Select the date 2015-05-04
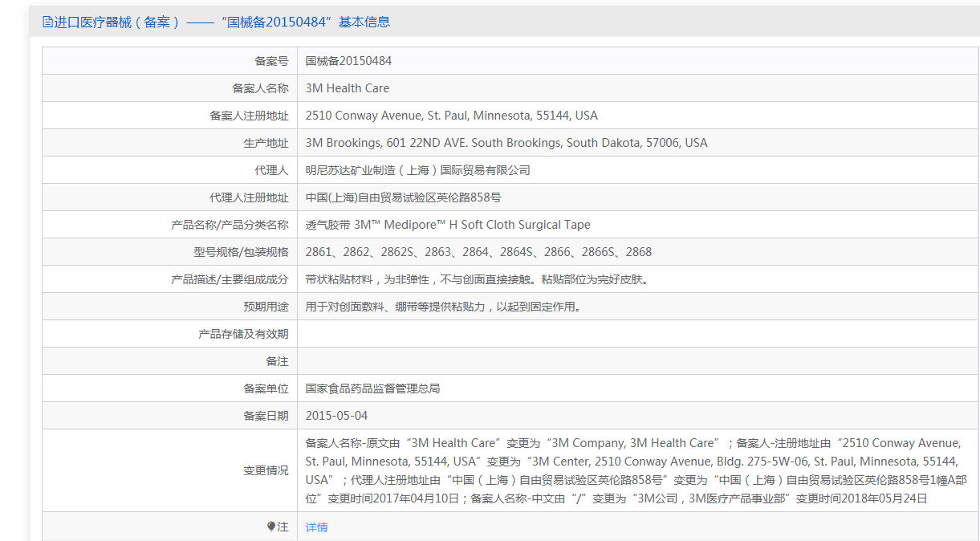 click(x=336, y=416)
